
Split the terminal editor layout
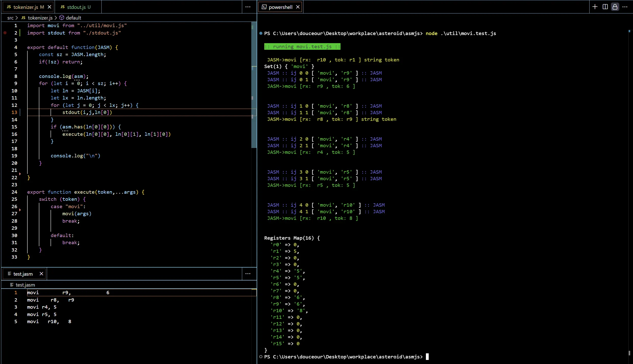[605, 7]
